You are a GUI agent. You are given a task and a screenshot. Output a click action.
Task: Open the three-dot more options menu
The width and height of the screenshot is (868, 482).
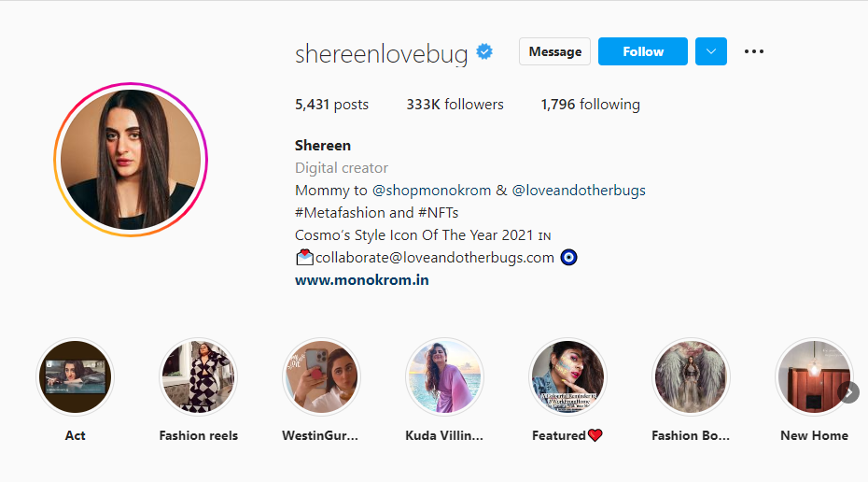[754, 51]
